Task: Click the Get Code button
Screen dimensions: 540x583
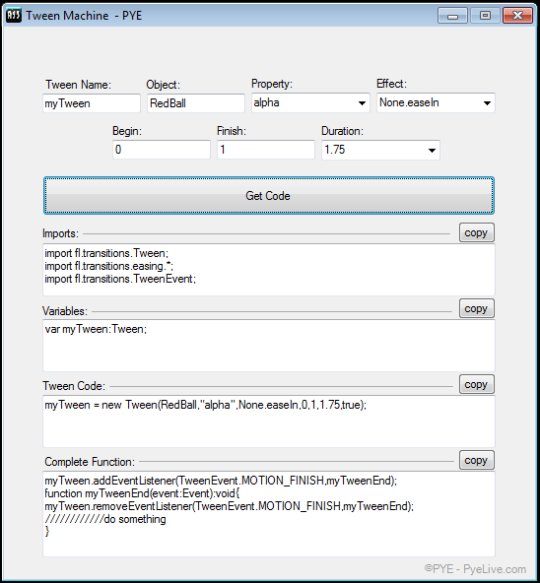Action: coord(269,196)
